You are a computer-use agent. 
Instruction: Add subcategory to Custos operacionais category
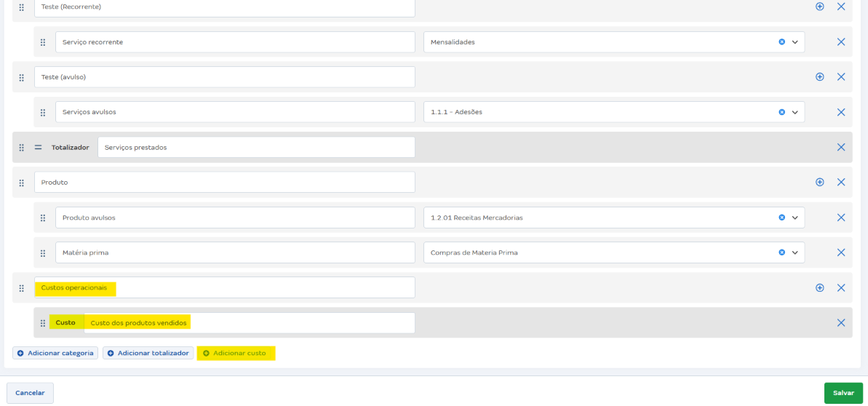pos(820,287)
